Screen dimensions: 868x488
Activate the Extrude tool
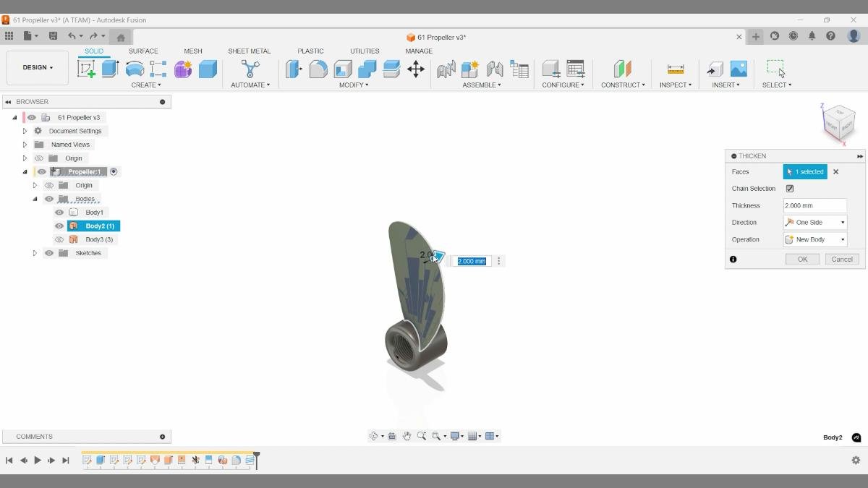click(x=109, y=67)
